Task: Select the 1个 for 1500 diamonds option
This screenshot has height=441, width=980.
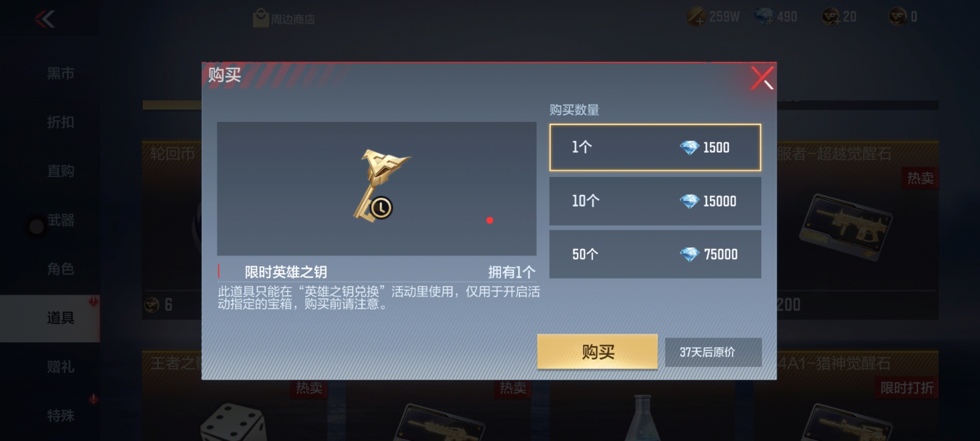Action: 655,147
